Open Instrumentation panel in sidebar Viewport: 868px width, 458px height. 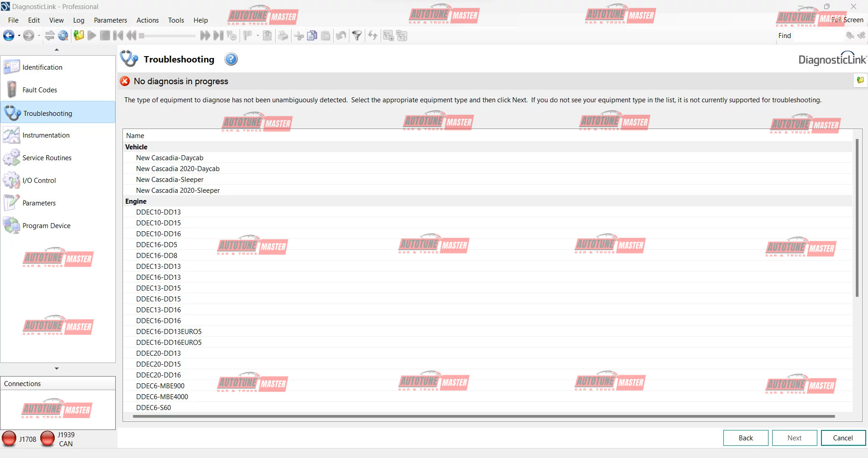click(x=46, y=135)
